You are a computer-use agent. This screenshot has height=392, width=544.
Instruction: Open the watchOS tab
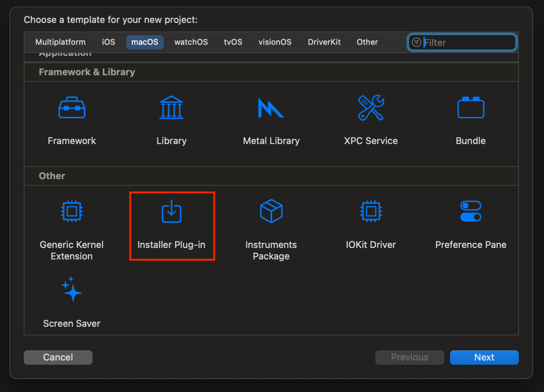(x=191, y=42)
